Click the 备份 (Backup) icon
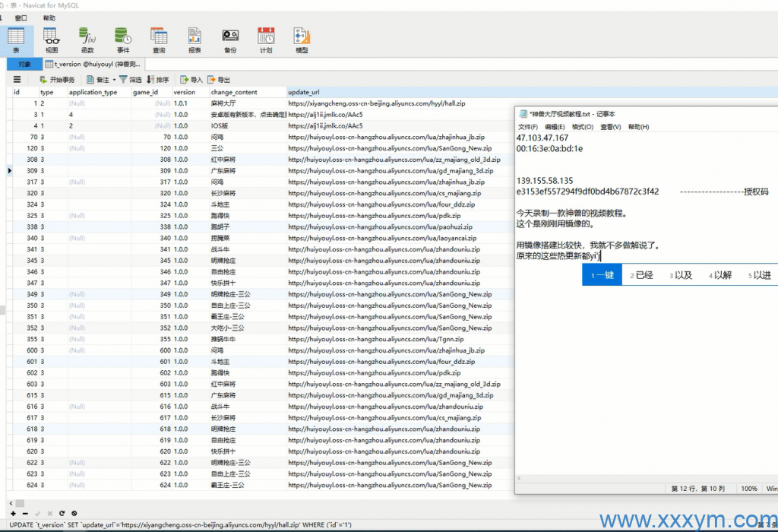The width and height of the screenshot is (778, 532). [x=230, y=40]
